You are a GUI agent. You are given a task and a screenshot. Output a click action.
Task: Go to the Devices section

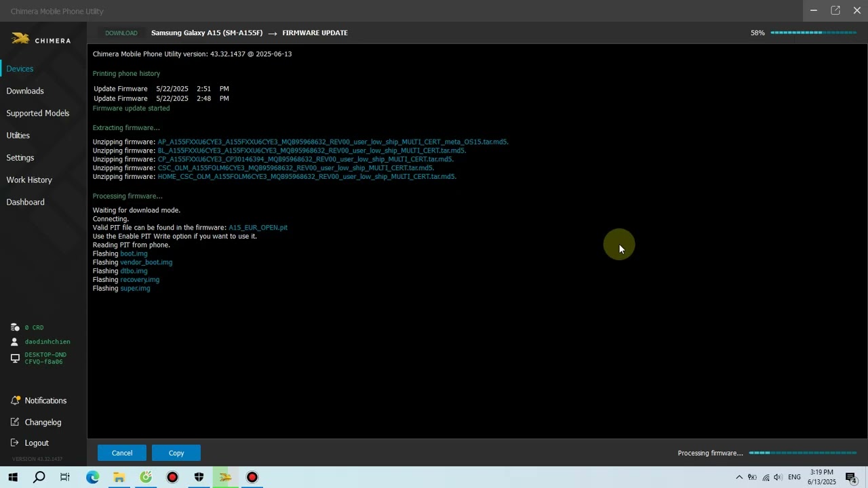(x=20, y=68)
